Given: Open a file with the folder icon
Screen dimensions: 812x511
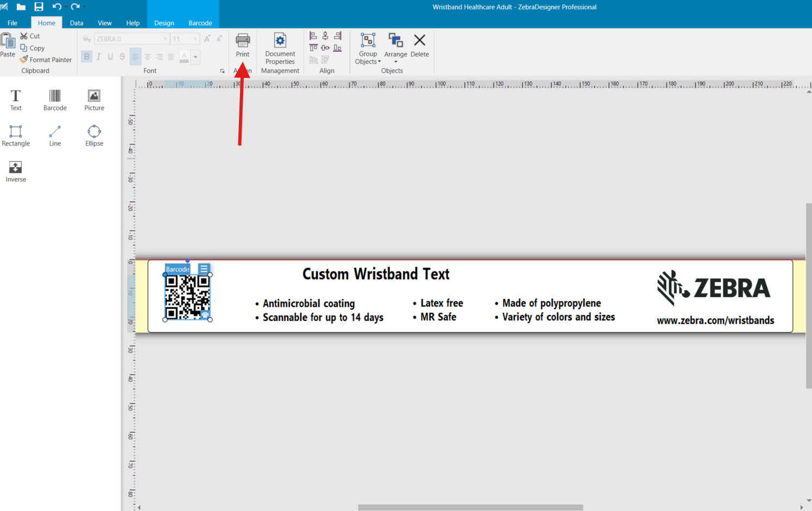Looking at the screenshot, I should (x=21, y=6).
